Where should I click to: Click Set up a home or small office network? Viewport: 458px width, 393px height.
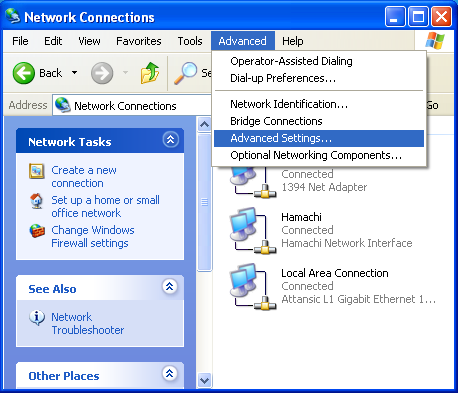[105, 207]
